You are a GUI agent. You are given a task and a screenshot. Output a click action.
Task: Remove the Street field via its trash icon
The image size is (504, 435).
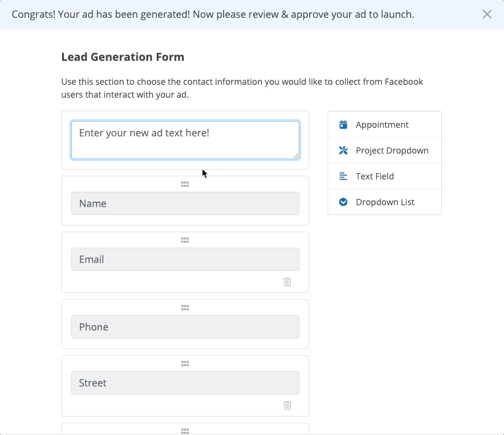pos(287,406)
